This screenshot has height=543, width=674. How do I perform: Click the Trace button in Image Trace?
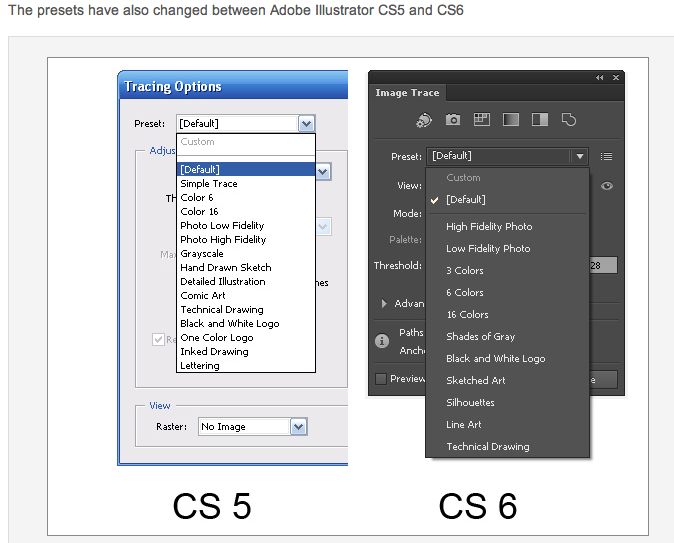click(603, 380)
